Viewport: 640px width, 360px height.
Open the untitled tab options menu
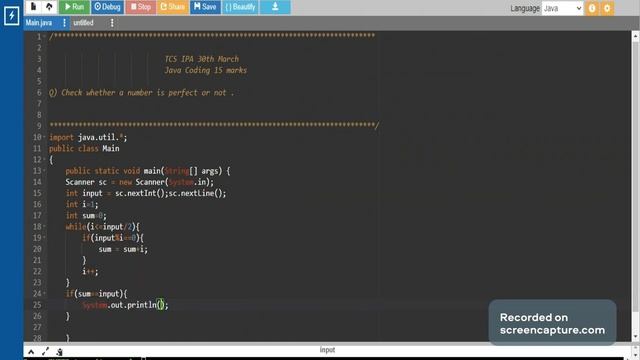click(112, 23)
